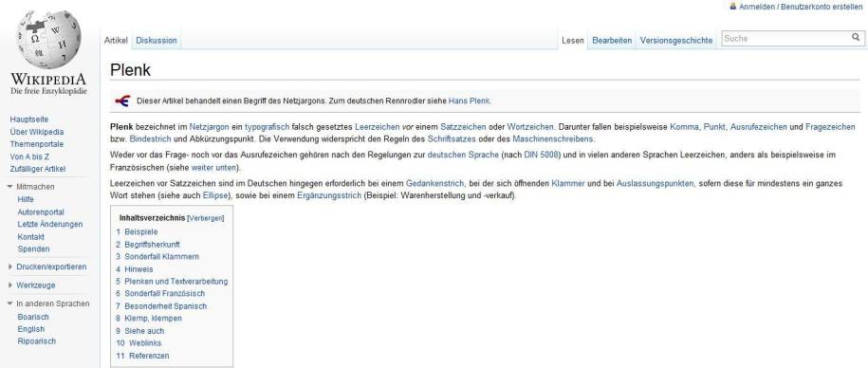The width and height of the screenshot is (868, 368).
Task: Open the deutschen Sprache link
Action: pyautogui.click(x=463, y=155)
